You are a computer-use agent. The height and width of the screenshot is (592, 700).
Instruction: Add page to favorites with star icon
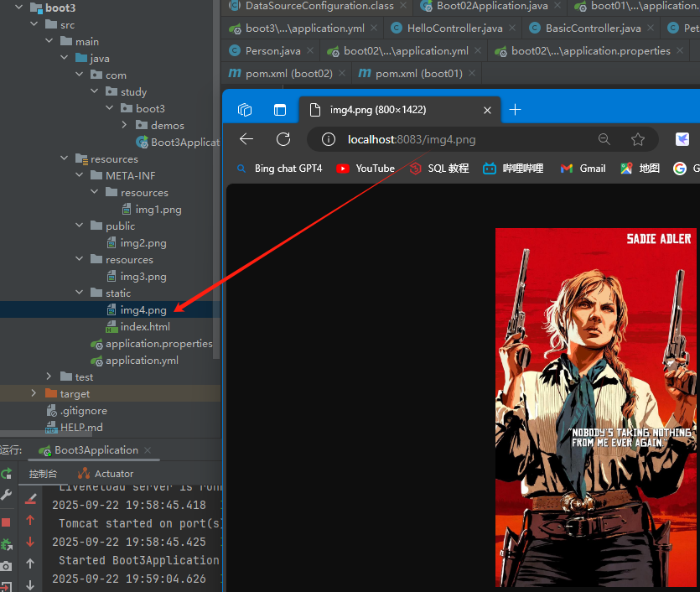click(638, 140)
